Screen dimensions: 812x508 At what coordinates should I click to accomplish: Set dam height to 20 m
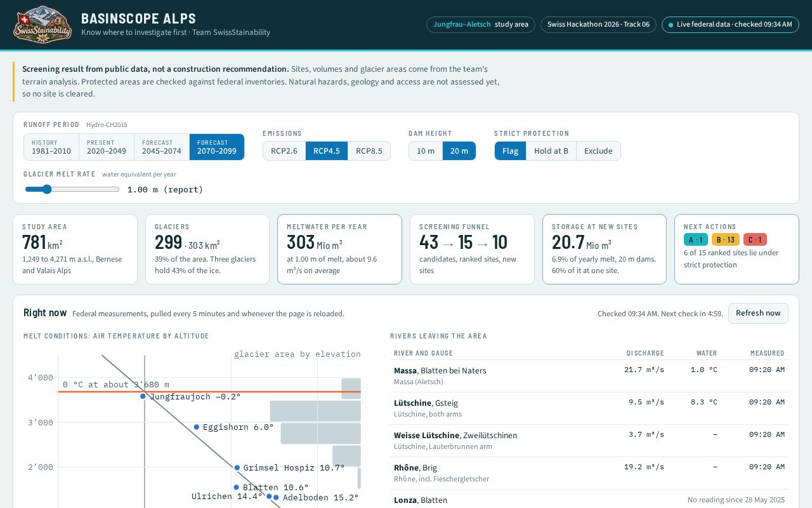pyautogui.click(x=459, y=150)
